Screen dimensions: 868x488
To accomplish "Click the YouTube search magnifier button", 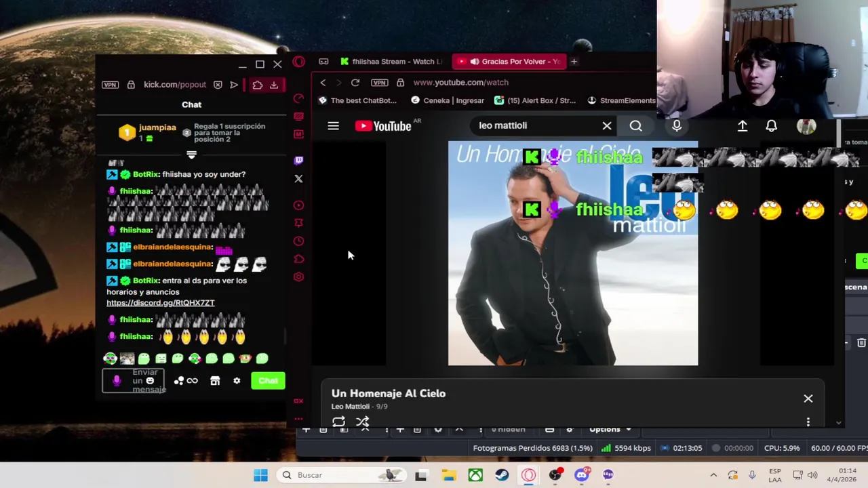I will pyautogui.click(x=635, y=125).
